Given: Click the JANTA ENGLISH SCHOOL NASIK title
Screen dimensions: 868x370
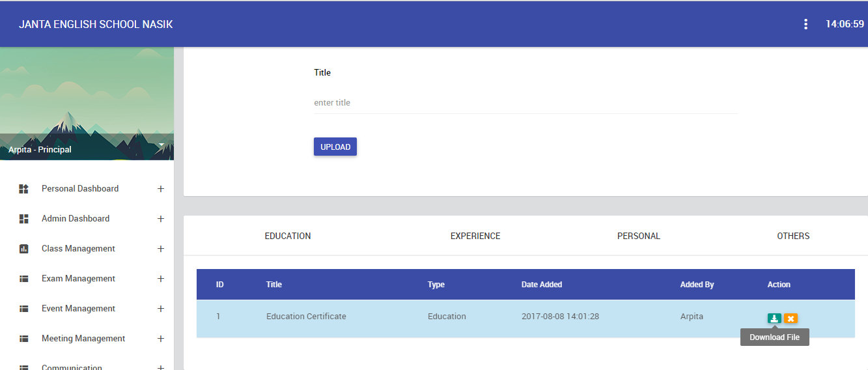Looking at the screenshot, I should (96, 24).
